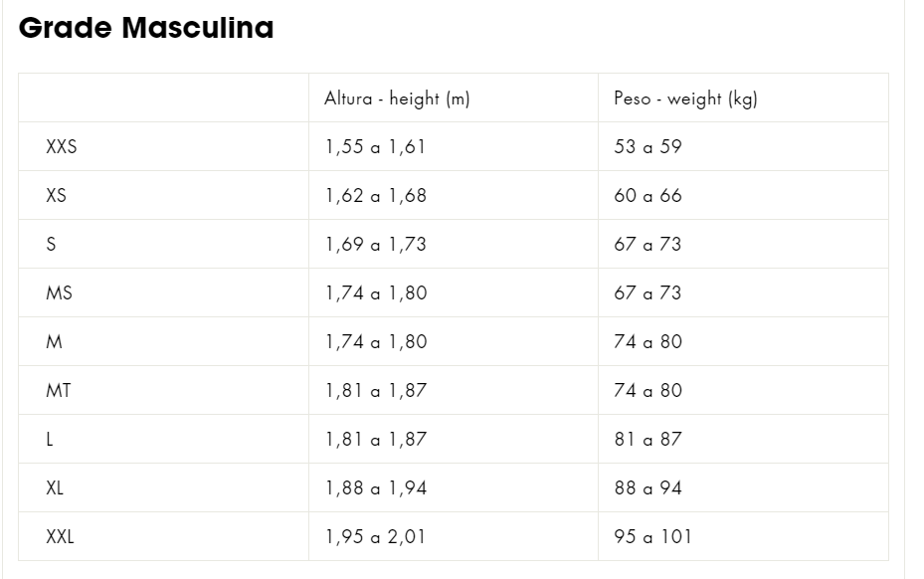Image resolution: width=924 pixels, height=579 pixels.
Task: Click height cell "1,95 a 2,01"
Action: click(375, 537)
